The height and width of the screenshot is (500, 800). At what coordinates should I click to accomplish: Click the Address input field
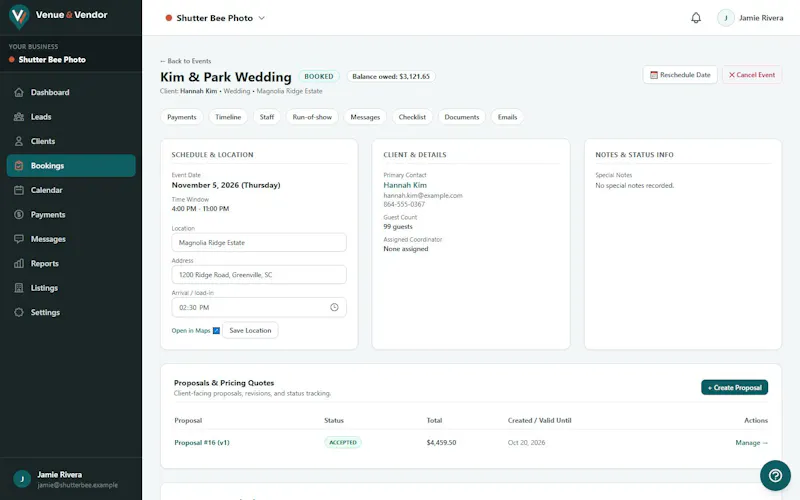pyautogui.click(x=259, y=274)
